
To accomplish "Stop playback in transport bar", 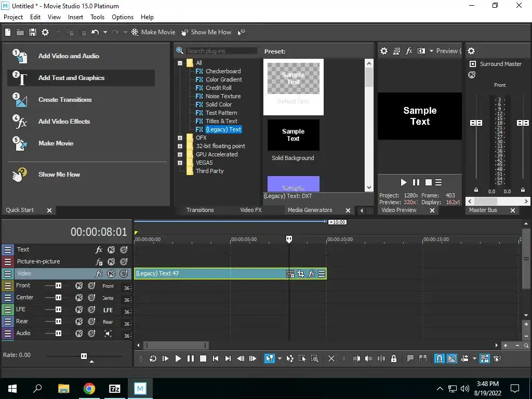I will [x=203, y=358].
